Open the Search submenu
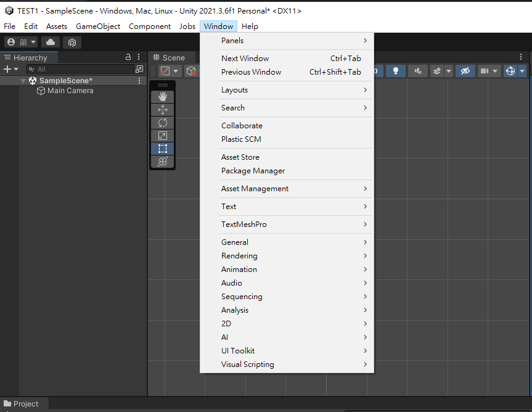The height and width of the screenshot is (412, 532). pos(287,107)
